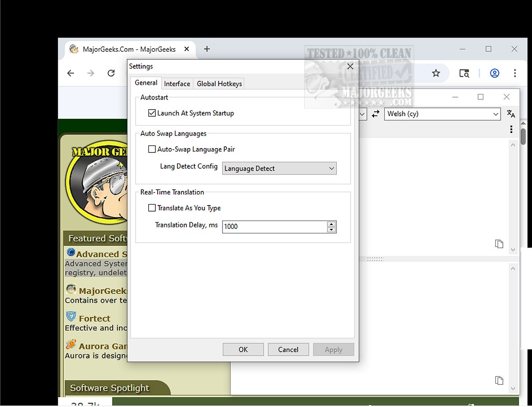Click the Software Spotlight heading

click(109, 388)
